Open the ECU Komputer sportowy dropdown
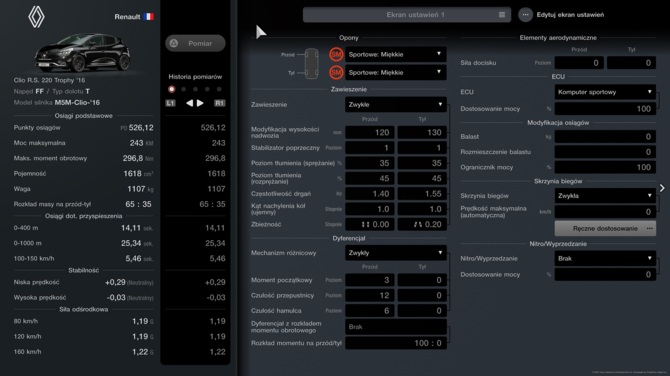670x376 pixels. (x=605, y=92)
